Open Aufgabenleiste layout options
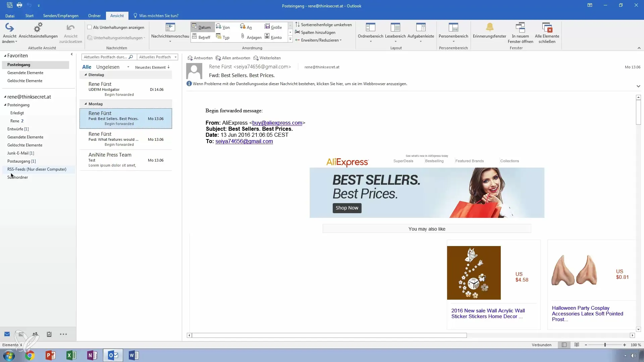This screenshot has width=644, height=362. (x=421, y=33)
